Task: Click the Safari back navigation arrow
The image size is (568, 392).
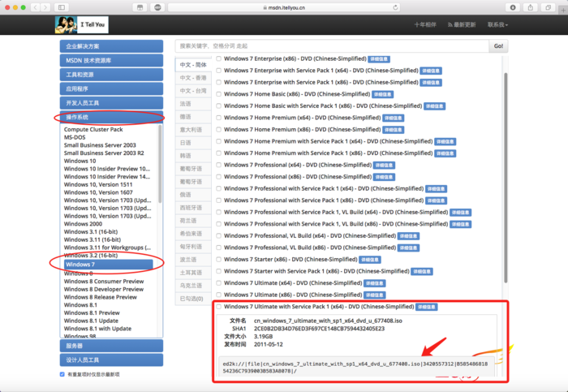Action: (x=36, y=7)
